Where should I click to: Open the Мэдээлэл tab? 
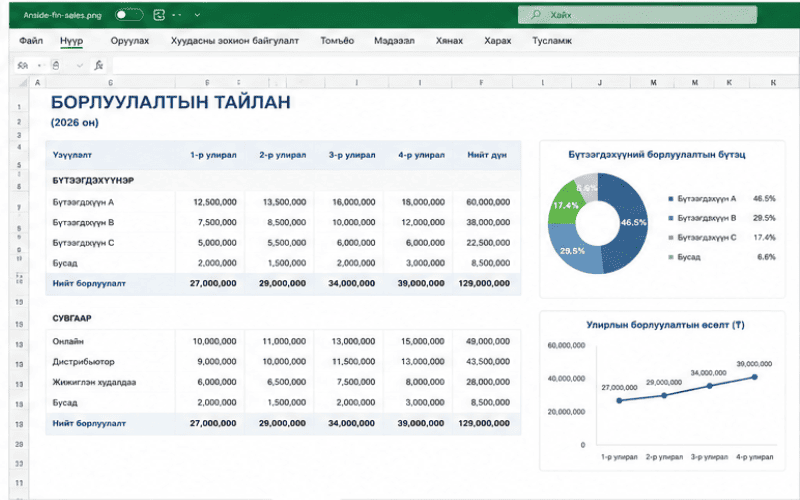pyautogui.click(x=394, y=40)
